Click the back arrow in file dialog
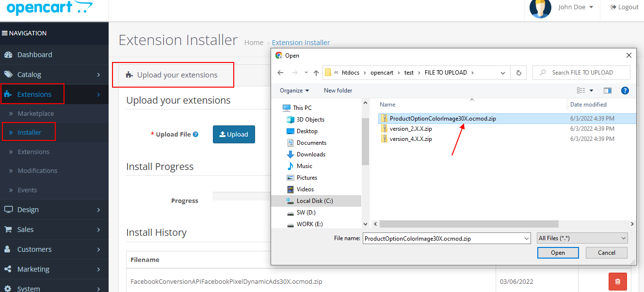Screen dimensions: 644x292 280,73
